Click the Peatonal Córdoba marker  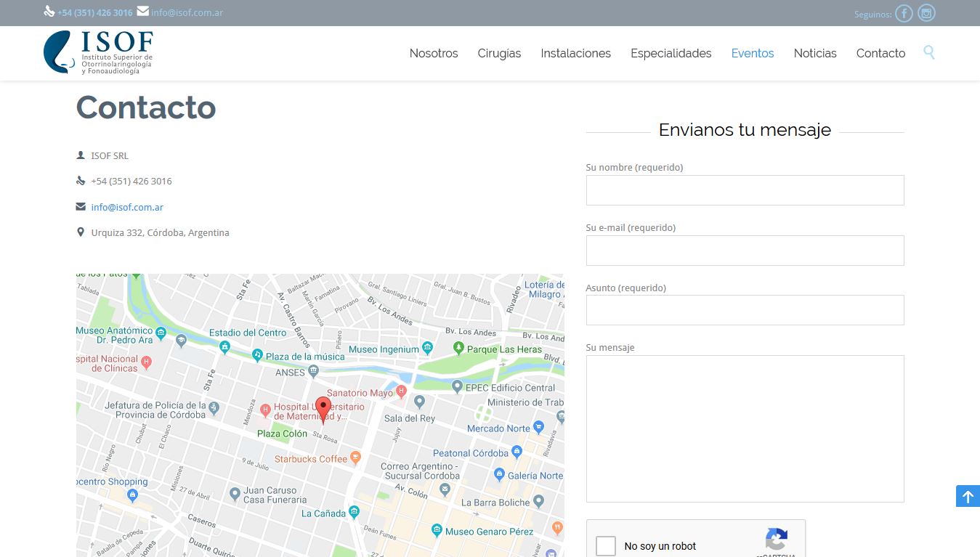click(517, 452)
